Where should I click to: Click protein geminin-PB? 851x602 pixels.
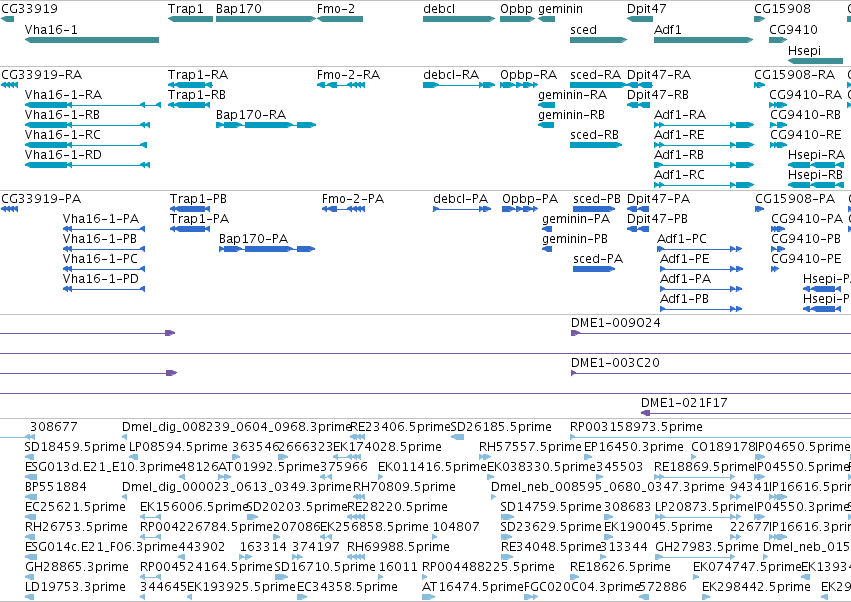(547, 249)
